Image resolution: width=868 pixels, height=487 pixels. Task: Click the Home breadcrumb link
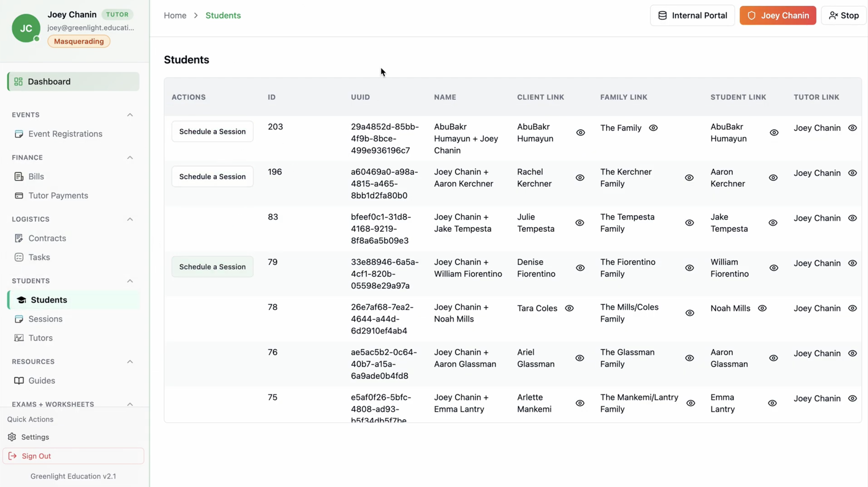pyautogui.click(x=175, y=15)
